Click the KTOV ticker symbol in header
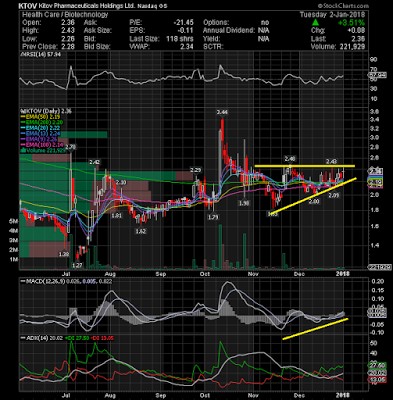393x400 pixels. point(28,6)
